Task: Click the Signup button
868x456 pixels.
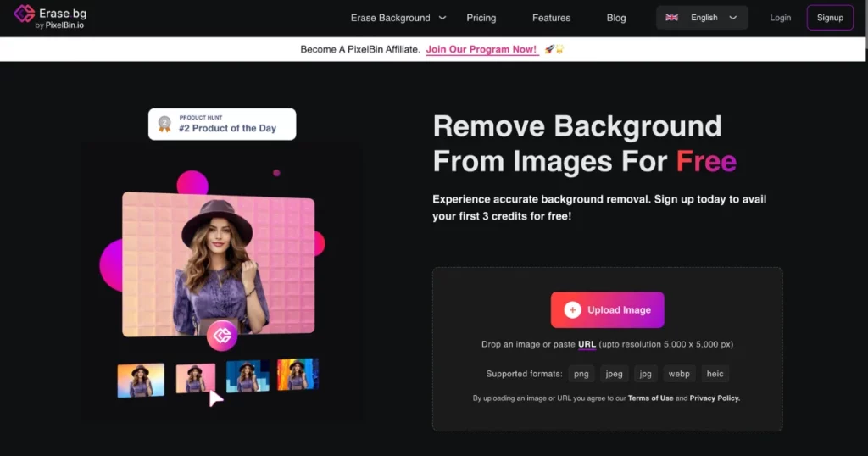Action: point(830,18)
